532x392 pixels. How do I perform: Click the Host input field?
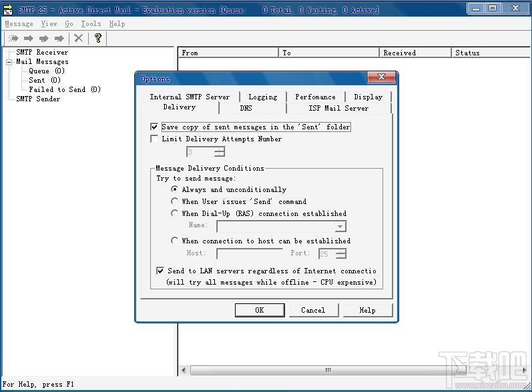coord(250,253)
